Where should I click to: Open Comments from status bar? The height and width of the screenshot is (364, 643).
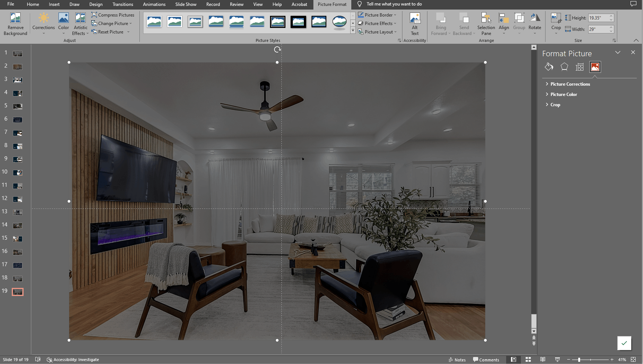tap(486, 360)
